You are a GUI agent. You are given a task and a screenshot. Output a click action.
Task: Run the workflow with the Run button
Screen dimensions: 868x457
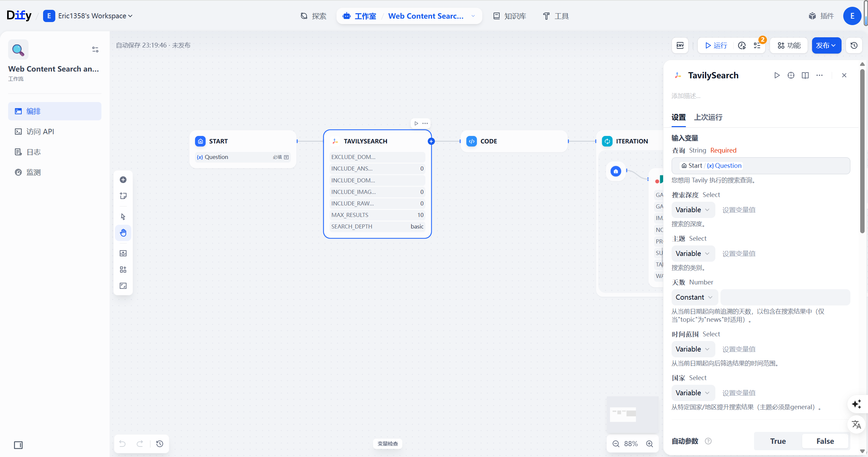716,45
